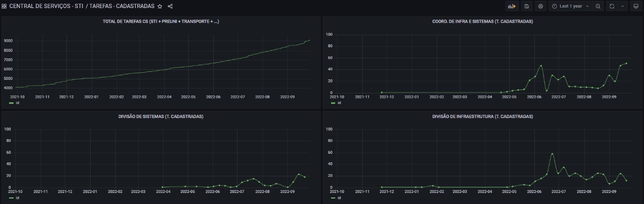Screen dimensions: 644x204
Task: Refresh the dashboard
Action: [612, 6]
